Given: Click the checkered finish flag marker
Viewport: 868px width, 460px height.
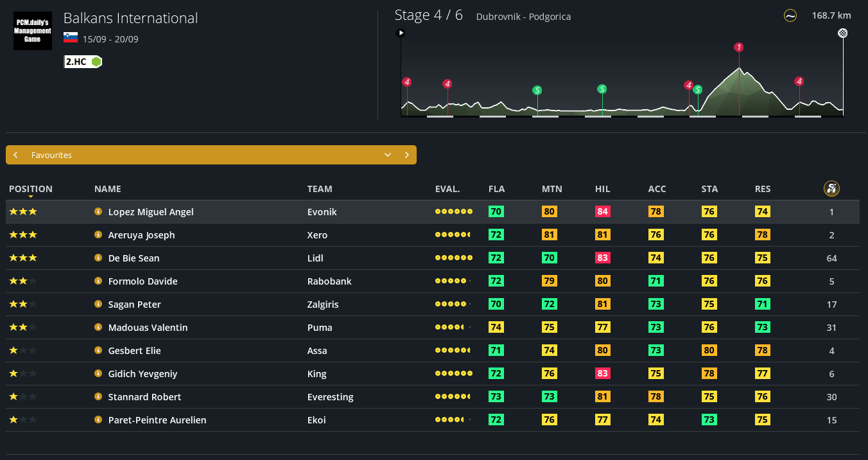Looking at the screenshot, I should tap(843, 33).
